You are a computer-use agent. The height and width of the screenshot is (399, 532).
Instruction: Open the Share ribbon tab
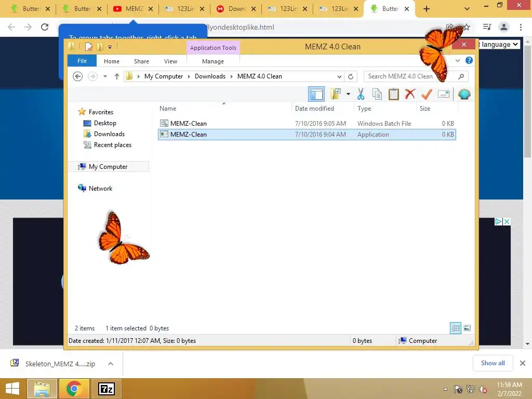pos(141,61)
